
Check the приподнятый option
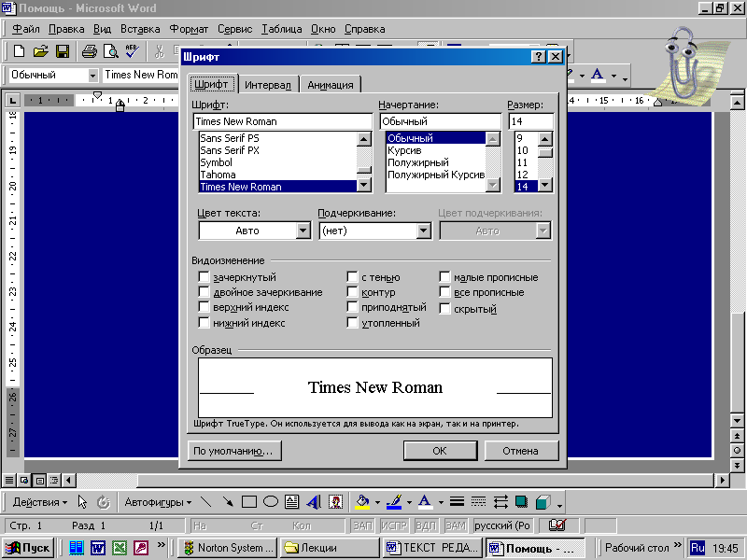tap(353, 307)
